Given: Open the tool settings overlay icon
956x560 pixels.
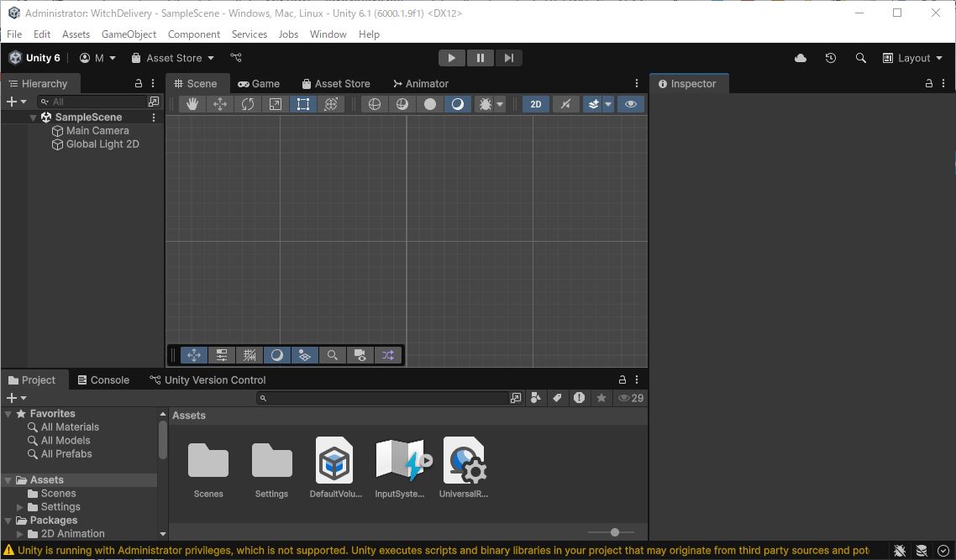Looking at the screenshot, I should pyautogui.click(x=222, y=354).
